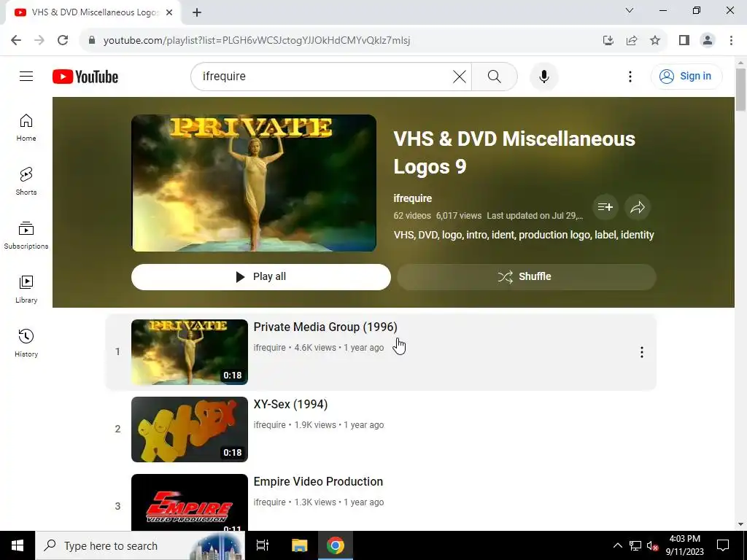This screenshot has width=747, height=560.
Task: Click the playlist header Private thumbnail
Action: 254,183
